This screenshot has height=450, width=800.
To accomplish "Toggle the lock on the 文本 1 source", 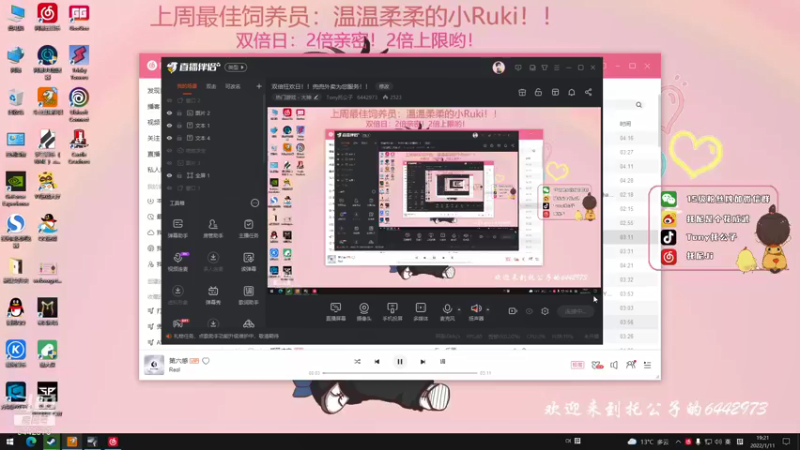I will 180,126.
